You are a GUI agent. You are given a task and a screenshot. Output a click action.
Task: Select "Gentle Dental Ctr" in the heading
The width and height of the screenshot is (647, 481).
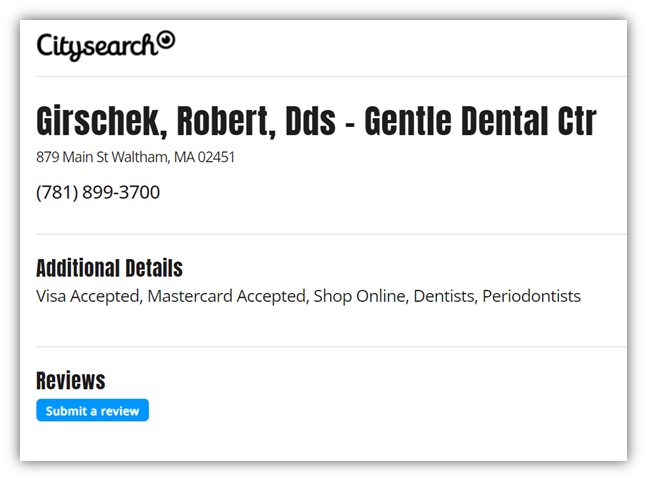pos(480,122)
